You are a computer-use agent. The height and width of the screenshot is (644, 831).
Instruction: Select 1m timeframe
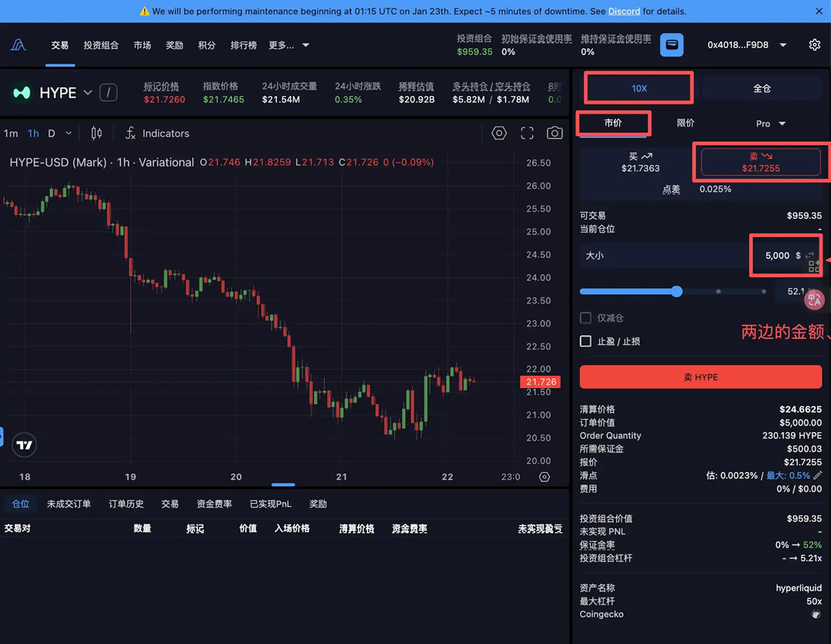[x=11, y=133]
